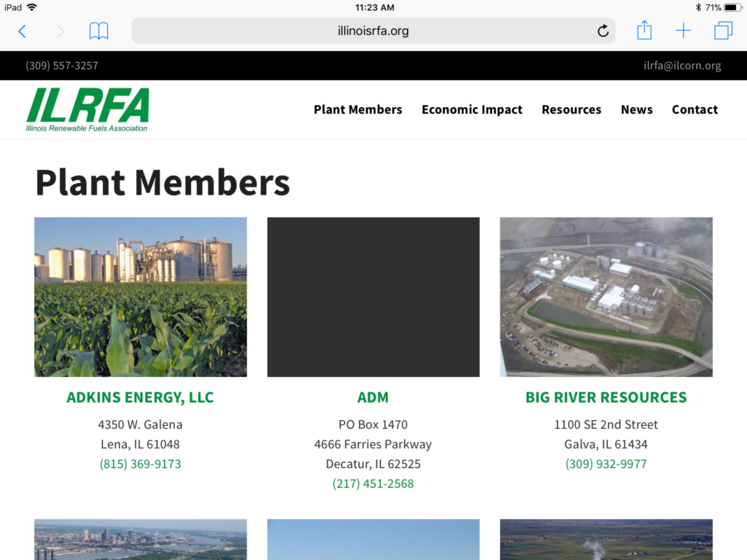Click the city skyline photo in the second row

(x=141, y=540)
